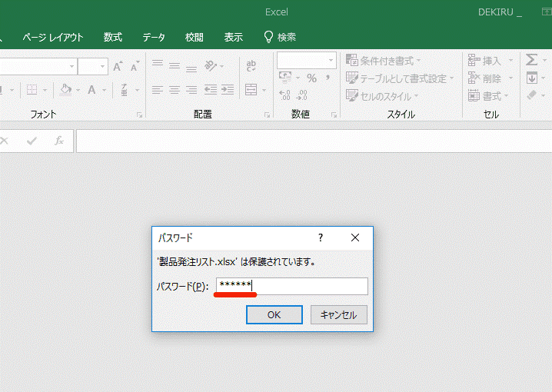The image size is (552, 392).
Task: Open the フォント group dialog launcher
Action: [x=140, y=115]
